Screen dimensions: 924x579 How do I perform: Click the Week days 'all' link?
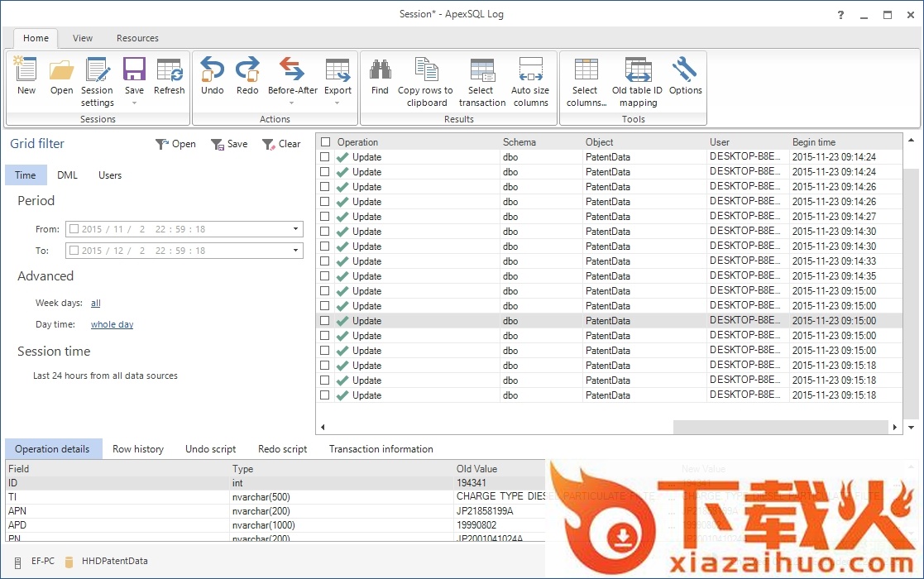point(95,303)
